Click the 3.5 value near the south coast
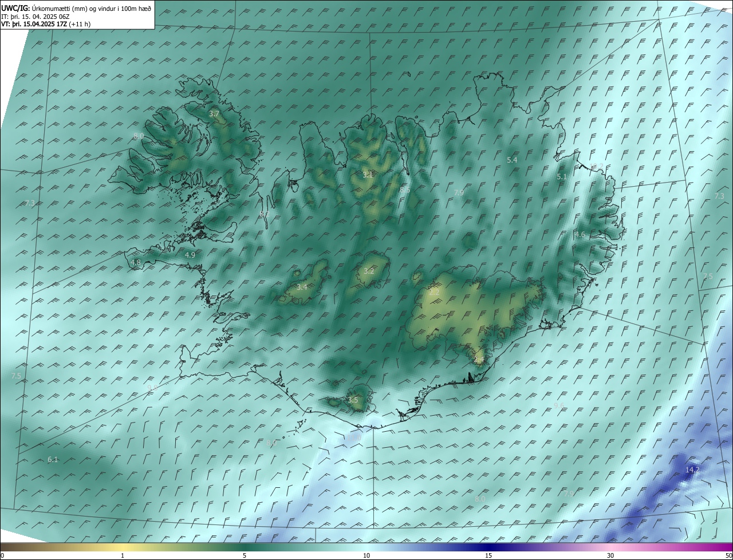The image size is (733, 560). (353, 400)
